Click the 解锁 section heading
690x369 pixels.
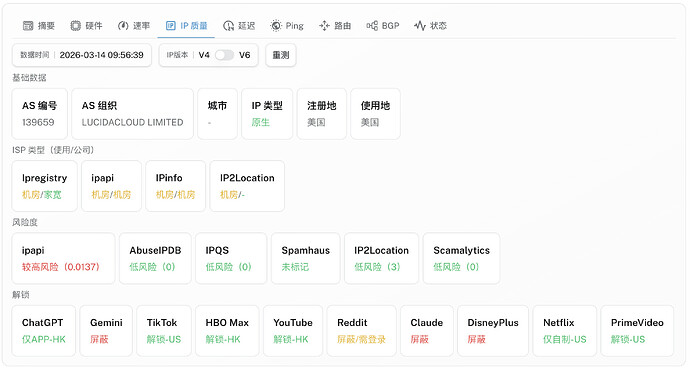coord(21,295)
